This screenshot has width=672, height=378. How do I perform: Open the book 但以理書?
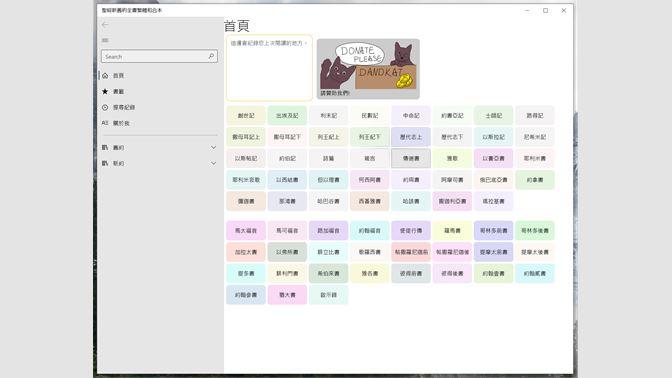[329, 180]
